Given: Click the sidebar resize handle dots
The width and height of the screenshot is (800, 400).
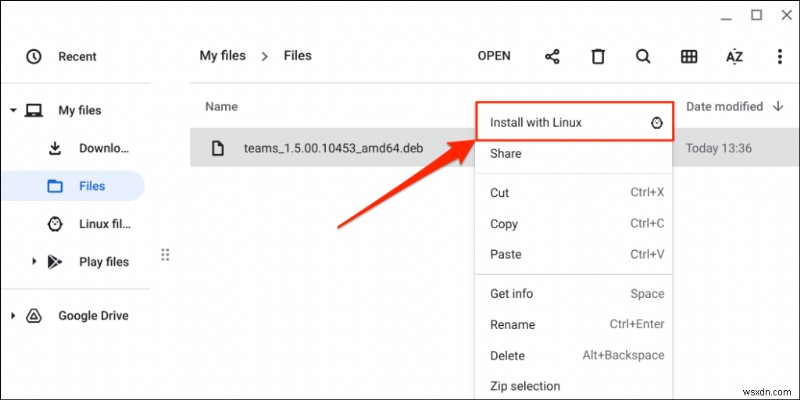Looking at the screenshot, I should (165, 255).
